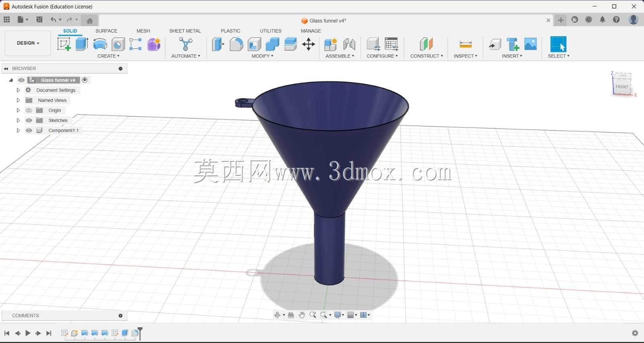Click the Configure Model icon

coord(373,44)
